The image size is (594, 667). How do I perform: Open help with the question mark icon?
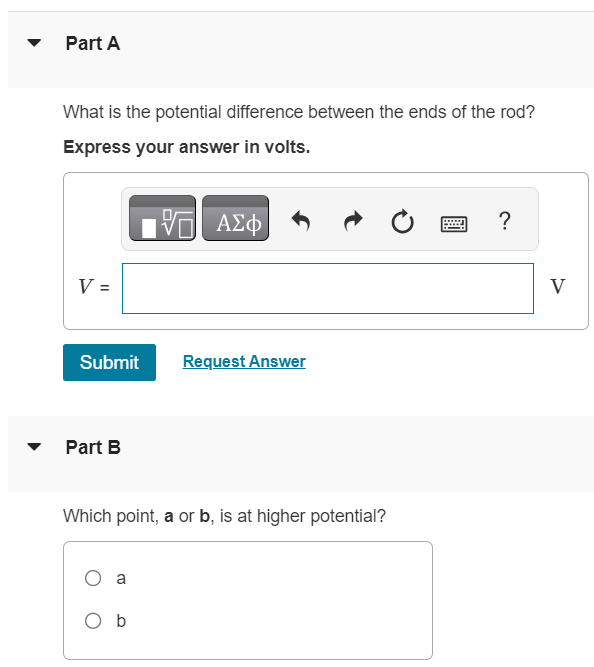[505, 221]
